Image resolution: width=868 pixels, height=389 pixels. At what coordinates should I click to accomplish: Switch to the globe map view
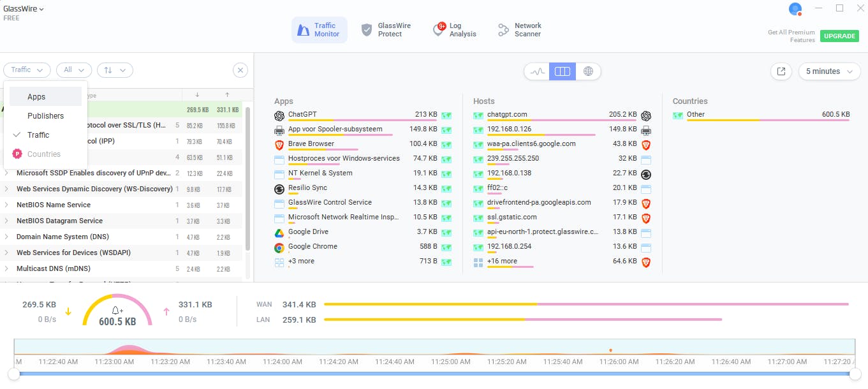point(588,71)
